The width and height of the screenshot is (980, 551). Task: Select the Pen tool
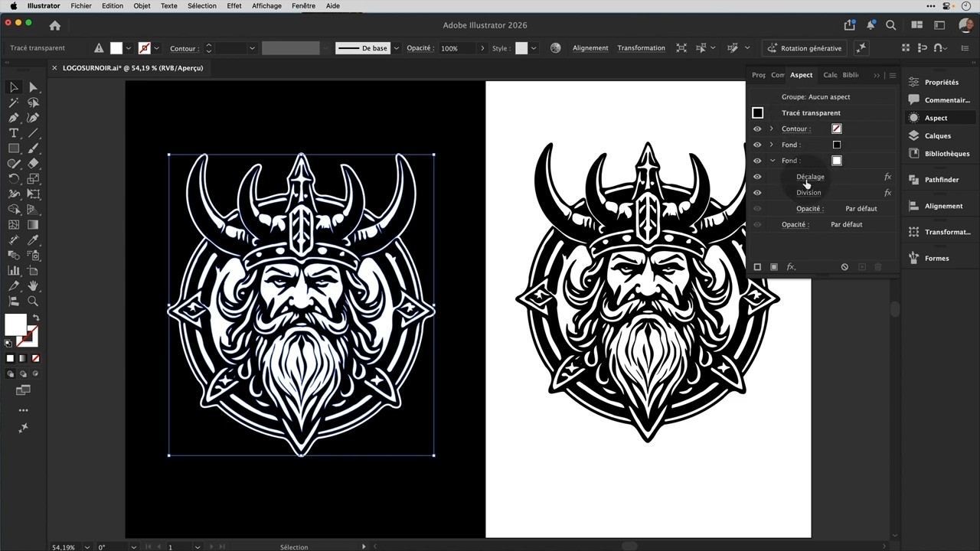(14, 118)
